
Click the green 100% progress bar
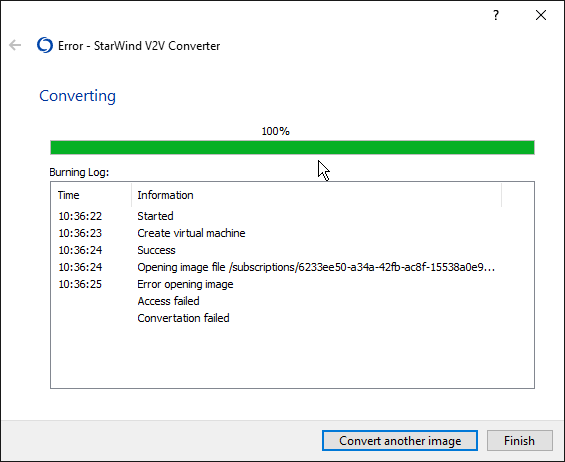[x=292, y=148]
